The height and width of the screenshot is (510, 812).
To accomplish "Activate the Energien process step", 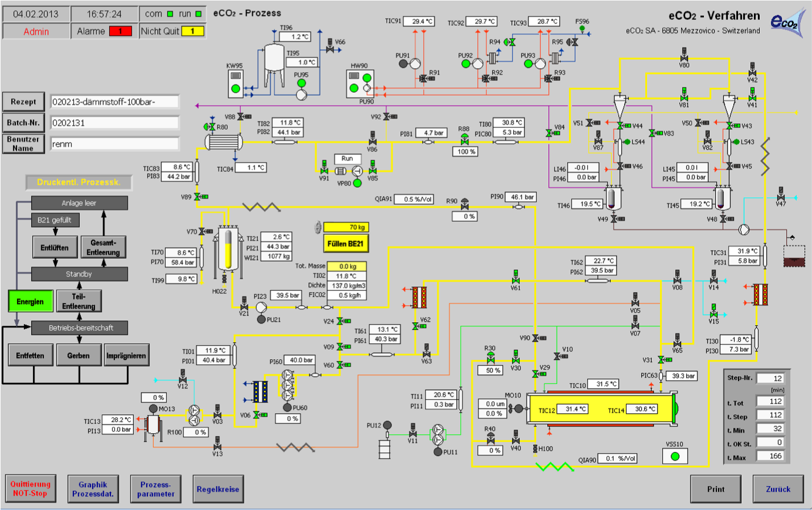I will 31,301.
